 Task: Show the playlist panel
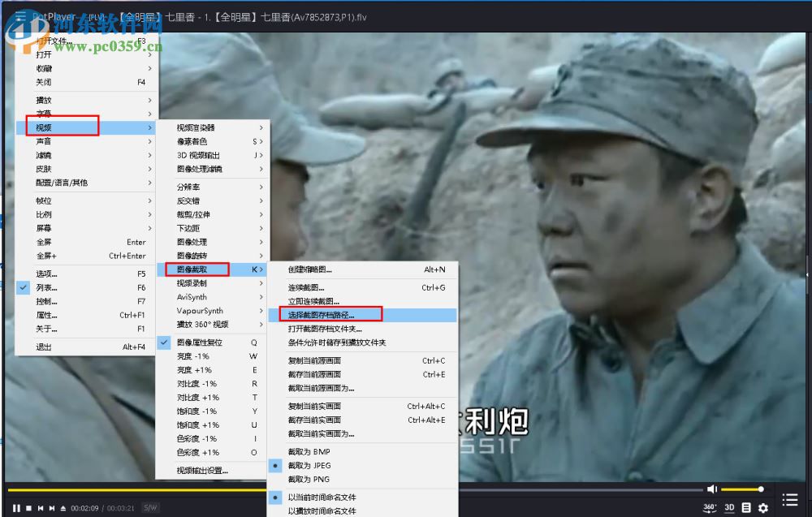click(x=789, y=499)
